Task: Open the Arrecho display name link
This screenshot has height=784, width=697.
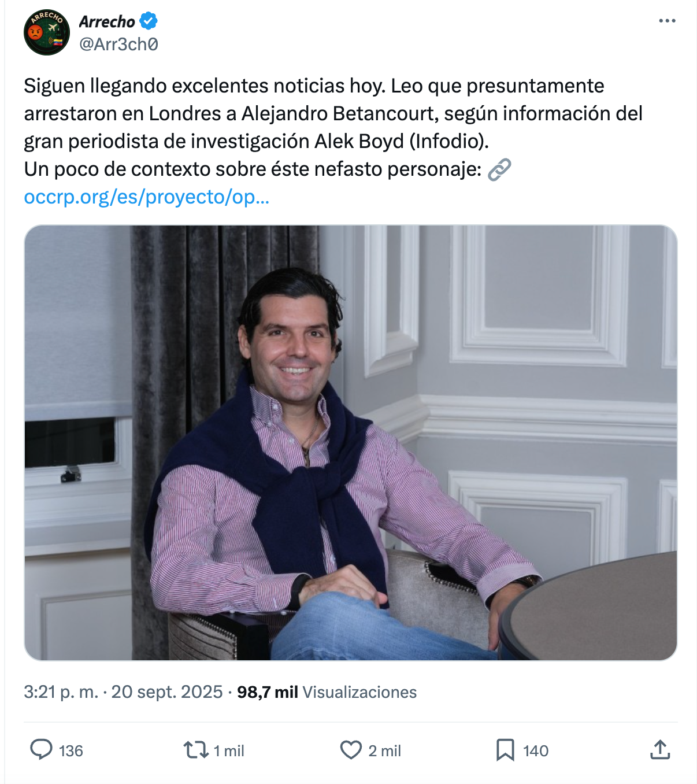Action: 107,21
